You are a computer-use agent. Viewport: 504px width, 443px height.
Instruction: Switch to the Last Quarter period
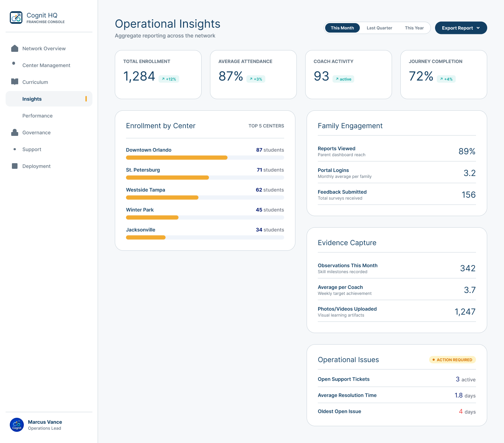pyautogui.click(x=379, y=28)
